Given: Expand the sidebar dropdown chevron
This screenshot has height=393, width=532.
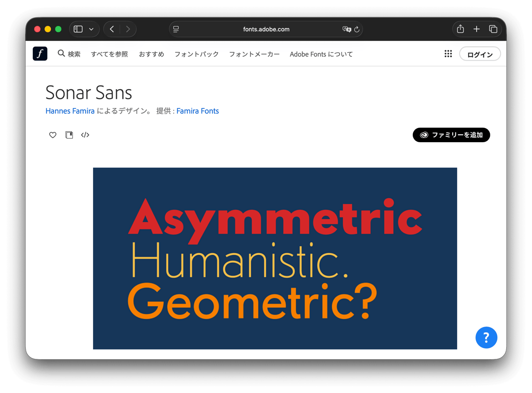Looking at the screenshot, I should [91, 29].
